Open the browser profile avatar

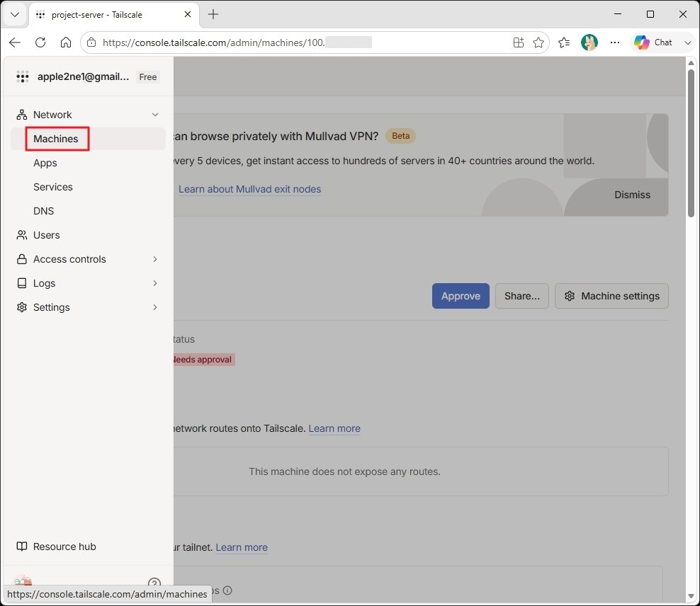tap(589, 42)
